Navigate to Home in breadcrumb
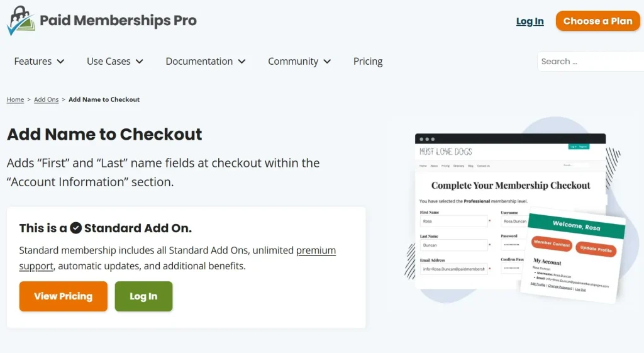This screenshot has width=644, height=353. coord(15,99)
